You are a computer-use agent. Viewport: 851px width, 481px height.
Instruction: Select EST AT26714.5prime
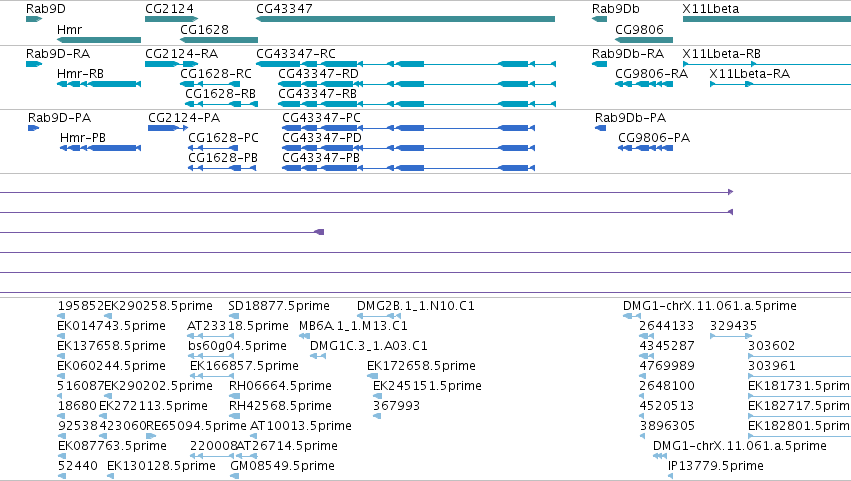(x=287, y=447)
